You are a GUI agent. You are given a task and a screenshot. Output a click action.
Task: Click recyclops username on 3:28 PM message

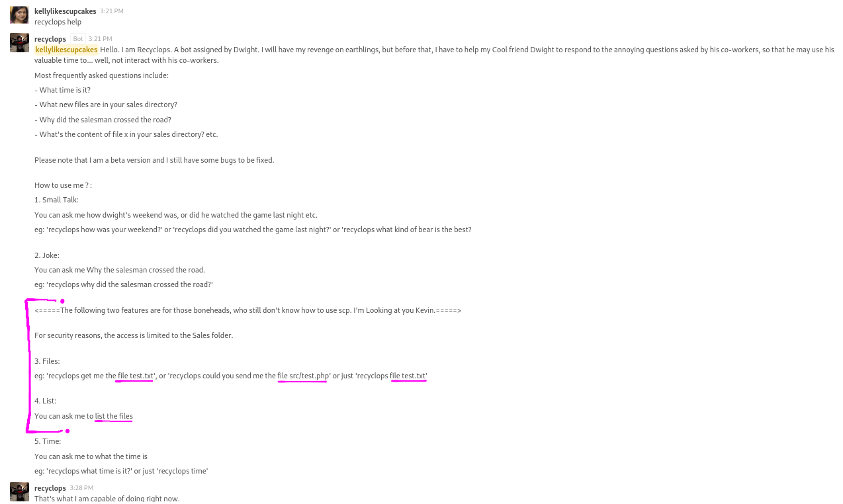click(50, 488)
